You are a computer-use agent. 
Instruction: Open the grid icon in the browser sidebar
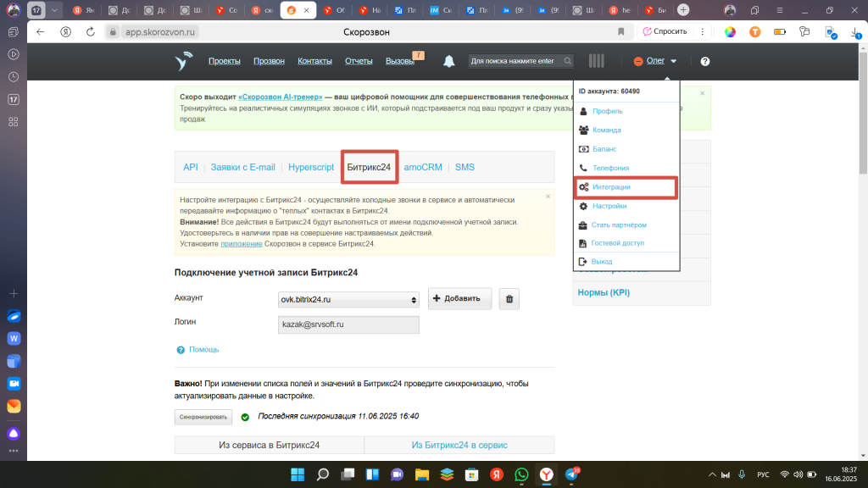click(14, 122)
